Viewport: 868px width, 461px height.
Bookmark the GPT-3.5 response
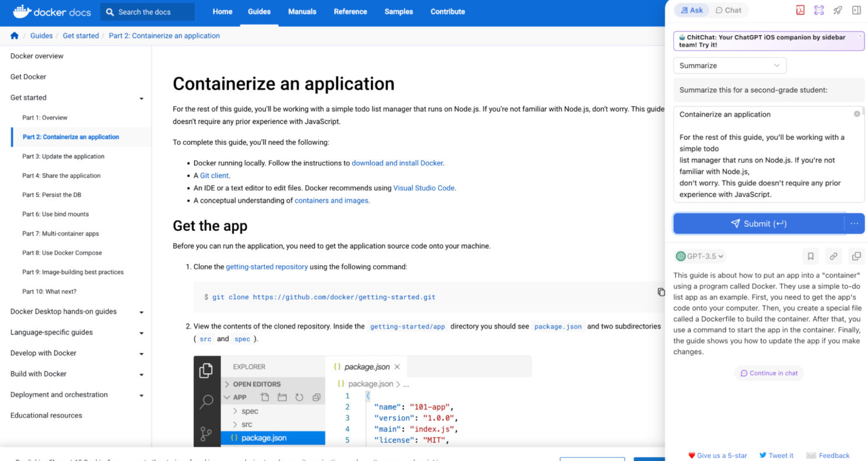811,256
